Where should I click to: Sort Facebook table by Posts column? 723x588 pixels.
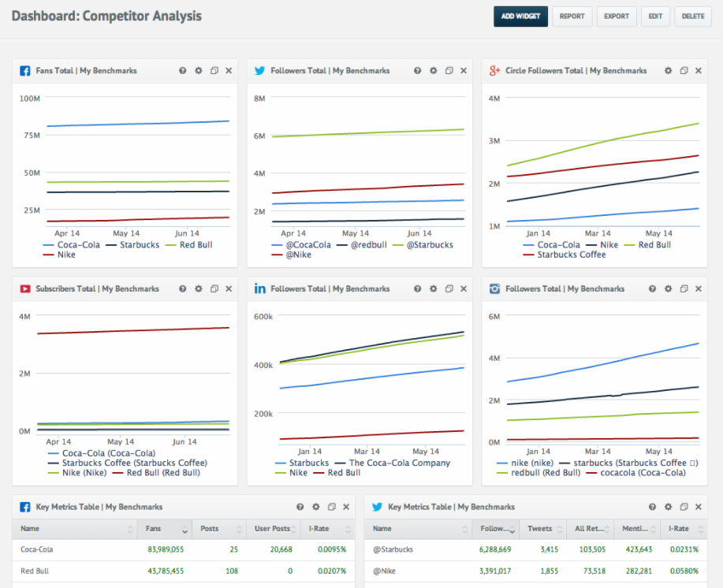[219, 529]
